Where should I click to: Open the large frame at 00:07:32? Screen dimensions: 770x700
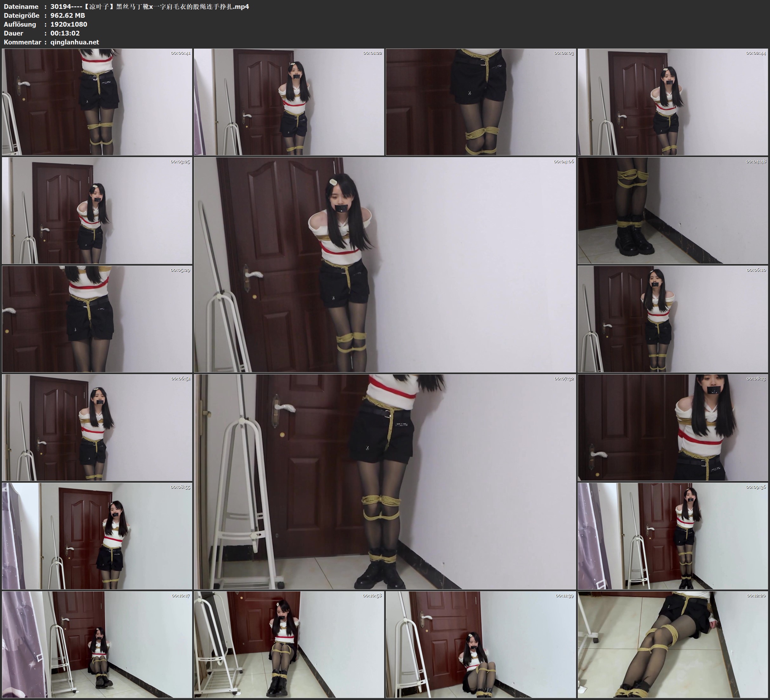click(x=385, y=481)
